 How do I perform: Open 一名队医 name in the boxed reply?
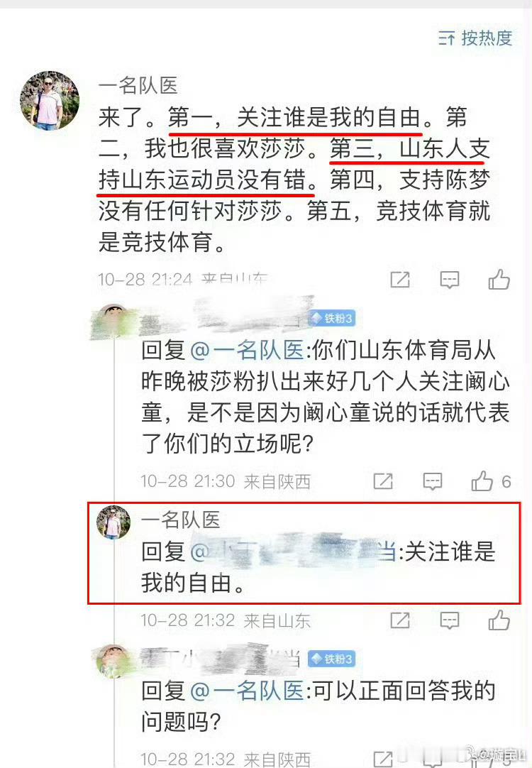click(x=181, y=520)
